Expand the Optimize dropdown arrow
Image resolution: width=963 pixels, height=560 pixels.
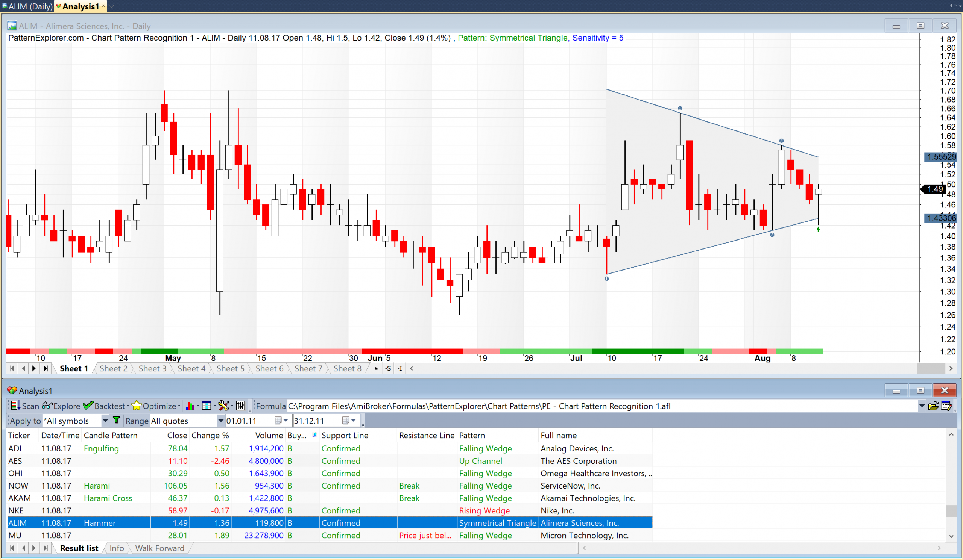179,406
